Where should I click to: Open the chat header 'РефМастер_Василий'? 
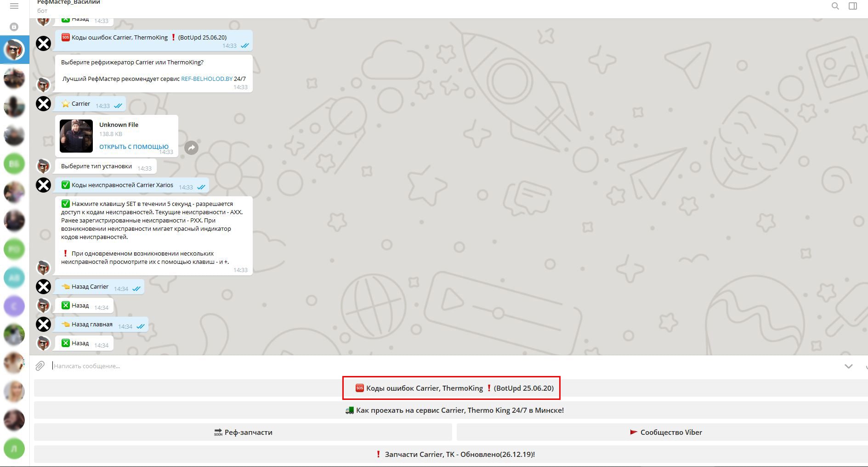coord(68,3)
